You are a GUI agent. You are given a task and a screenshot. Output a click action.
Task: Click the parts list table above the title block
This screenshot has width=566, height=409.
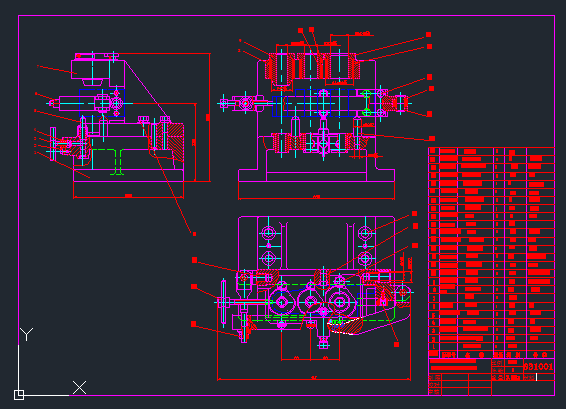491,253
